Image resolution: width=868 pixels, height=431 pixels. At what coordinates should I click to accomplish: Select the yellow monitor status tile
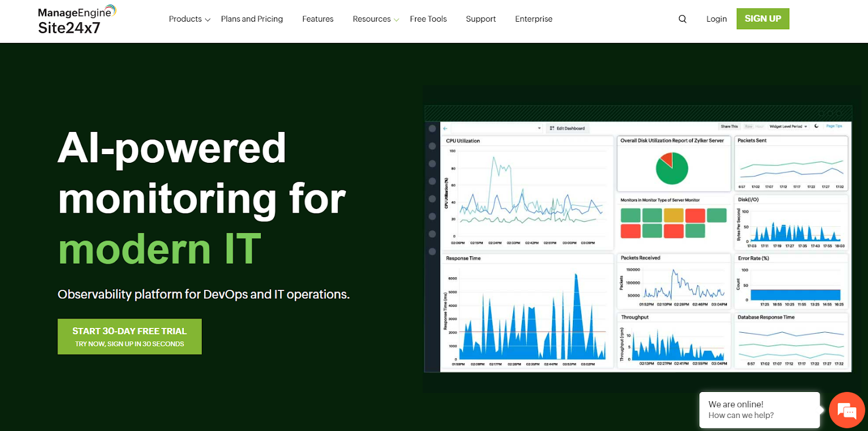(x=673, y=215)
